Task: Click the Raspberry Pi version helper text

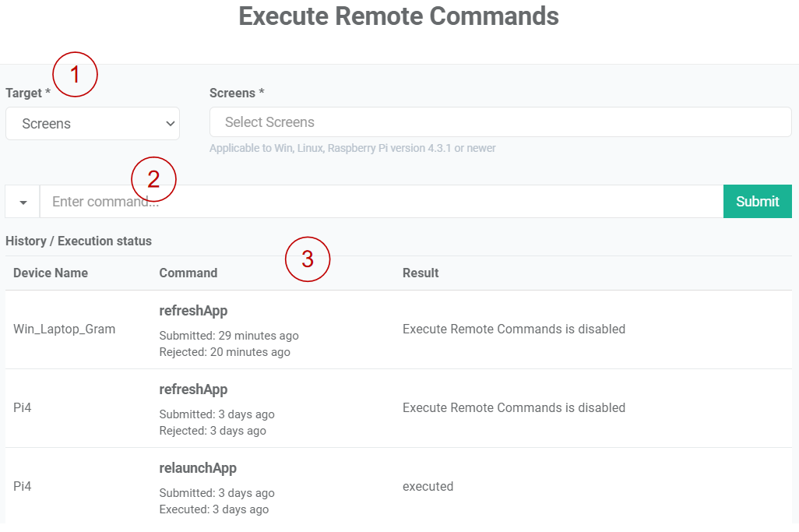Action: point(352,148)
